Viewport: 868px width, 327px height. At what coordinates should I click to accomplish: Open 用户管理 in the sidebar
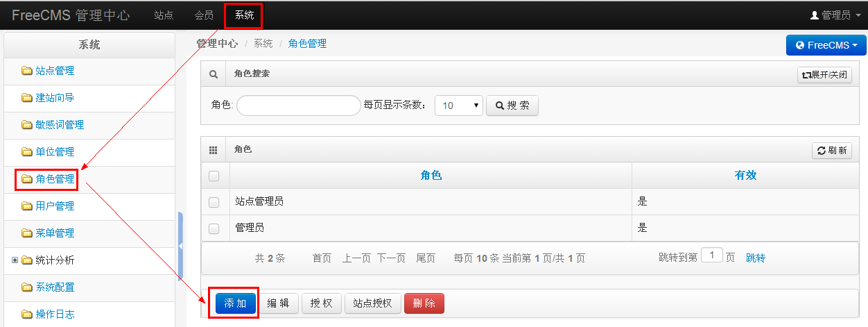tap(55, 206)
